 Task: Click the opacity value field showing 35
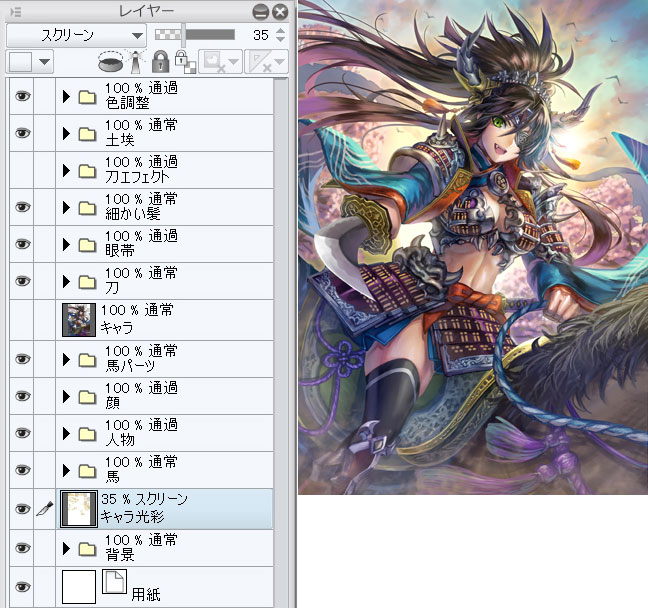[260, 35]
